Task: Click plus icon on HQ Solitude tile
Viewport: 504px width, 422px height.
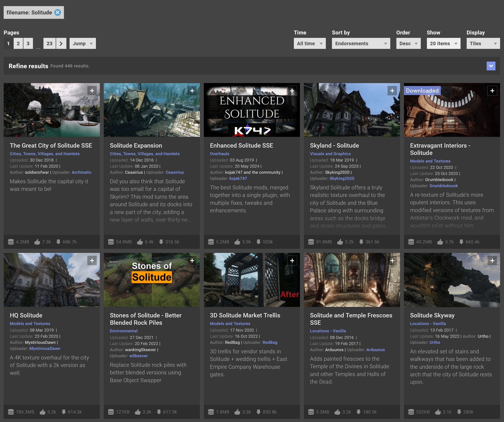Action: [92, 260]
